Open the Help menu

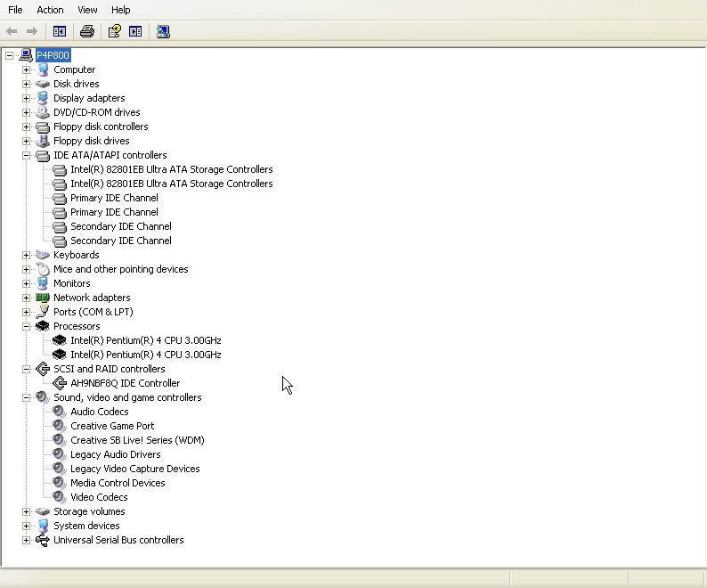click(120, 10)
